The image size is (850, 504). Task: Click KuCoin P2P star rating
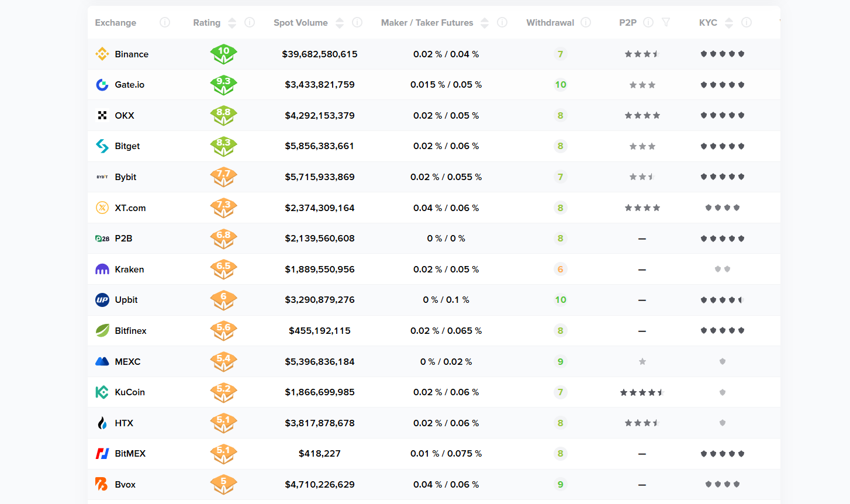click(642, 392)
